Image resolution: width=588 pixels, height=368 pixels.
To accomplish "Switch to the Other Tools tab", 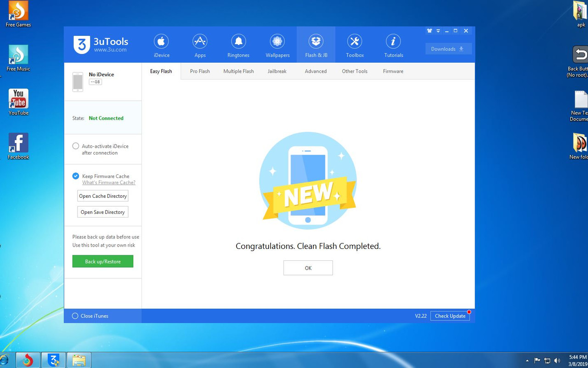I will (355, 71).
